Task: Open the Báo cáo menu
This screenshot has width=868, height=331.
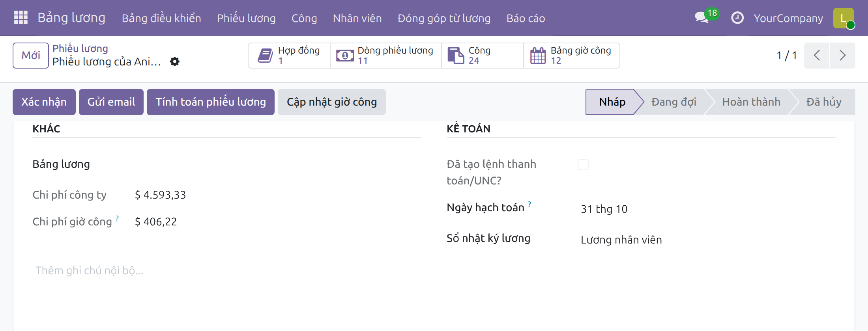Action: click(526, 18)
